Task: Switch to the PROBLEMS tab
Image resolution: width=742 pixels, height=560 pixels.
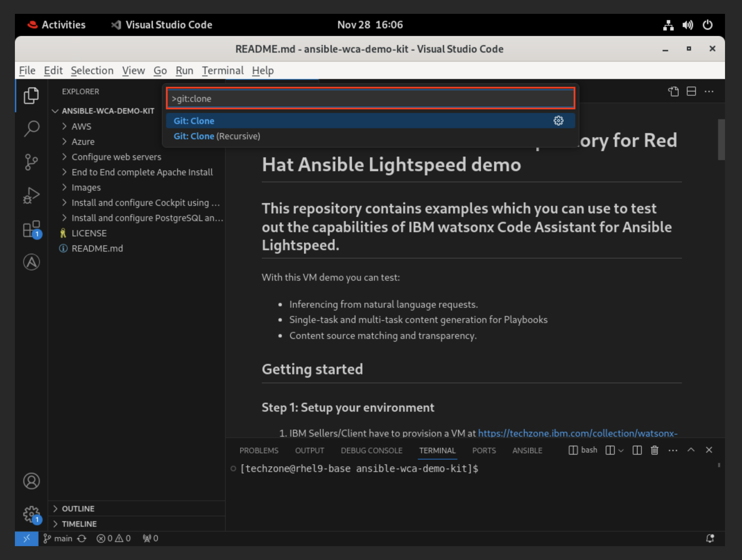Action: coord(259,450)
